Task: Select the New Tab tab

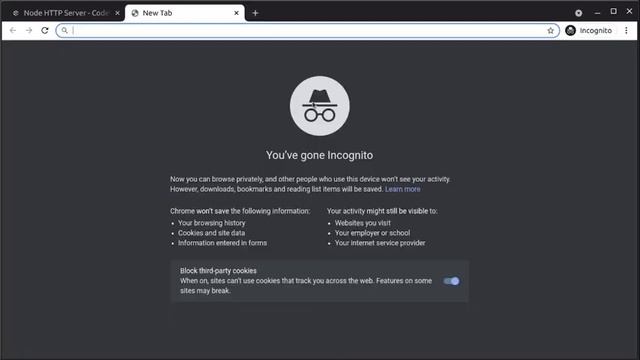Action: pyautogui.click(x=185, y=13)
